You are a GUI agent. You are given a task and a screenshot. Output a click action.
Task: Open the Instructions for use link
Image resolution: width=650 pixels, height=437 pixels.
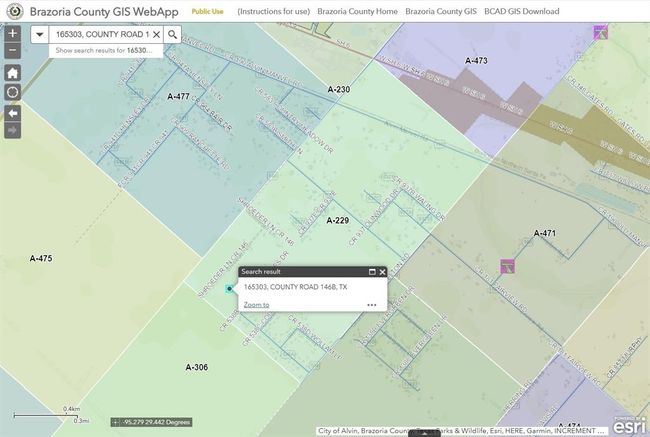[x=272, y=10]
